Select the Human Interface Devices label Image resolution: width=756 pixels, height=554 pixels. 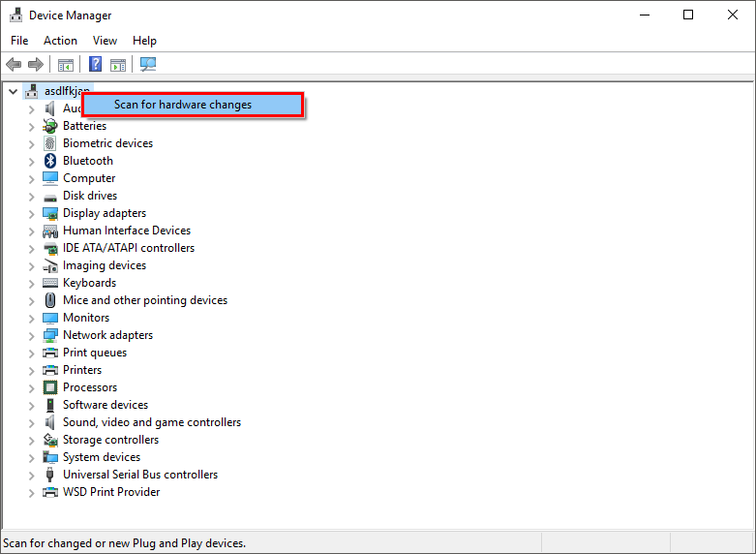[127, 231]
